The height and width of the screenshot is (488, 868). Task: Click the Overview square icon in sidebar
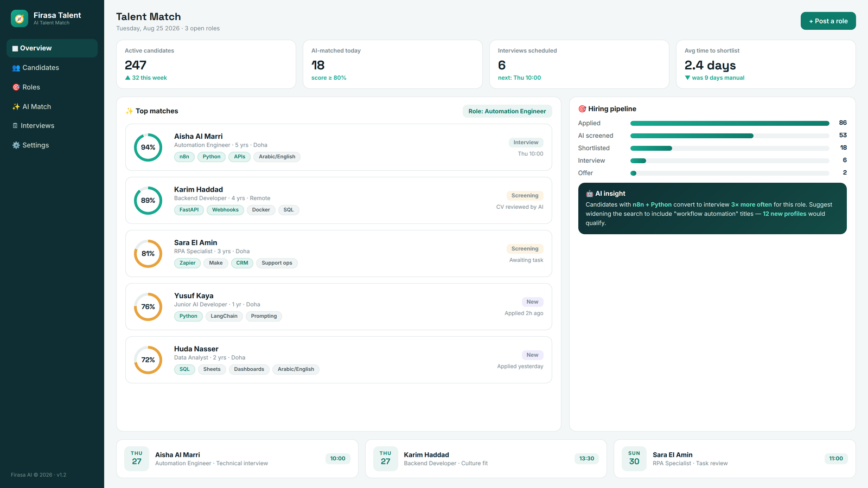(15, 48)
